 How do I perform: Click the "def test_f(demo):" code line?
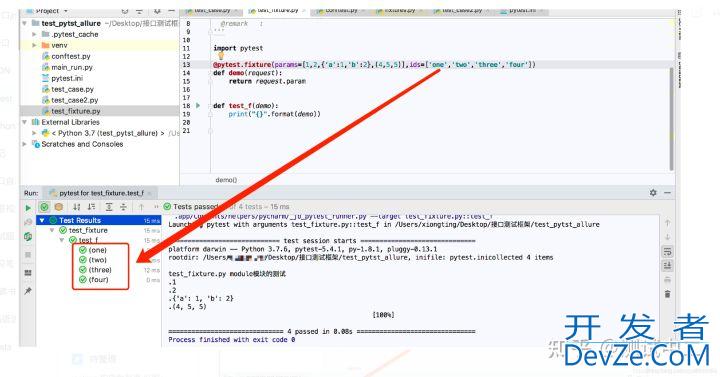tap(246, 106)
